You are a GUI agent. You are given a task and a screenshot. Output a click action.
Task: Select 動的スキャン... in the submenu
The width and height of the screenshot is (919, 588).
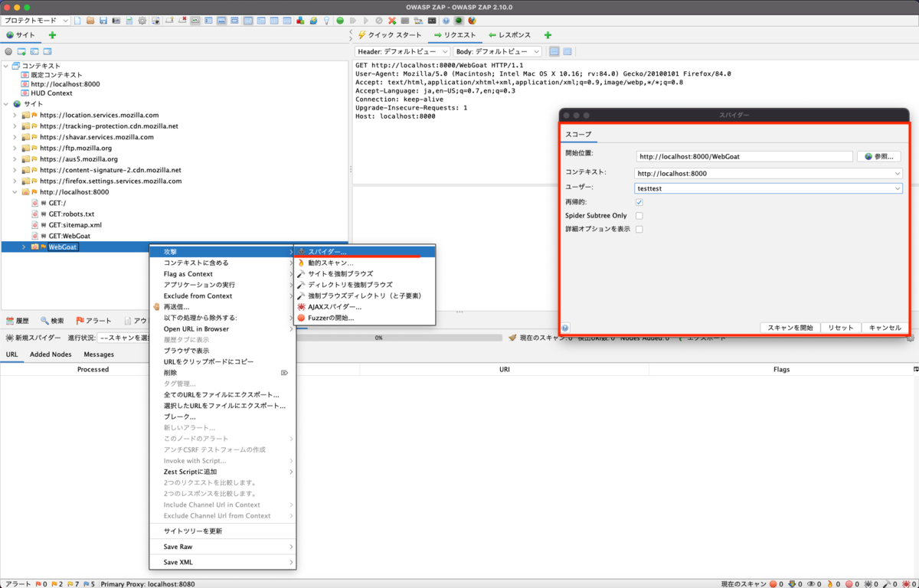tap(365, 263)
